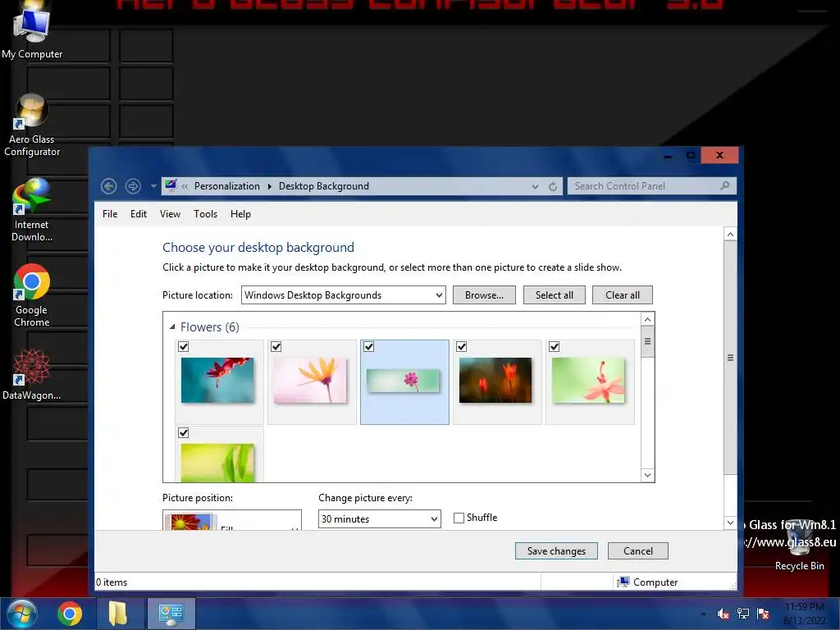The width and height of the screenshot is (840, 630).
Task: Open the Help menu
Action: coord(240,214)
